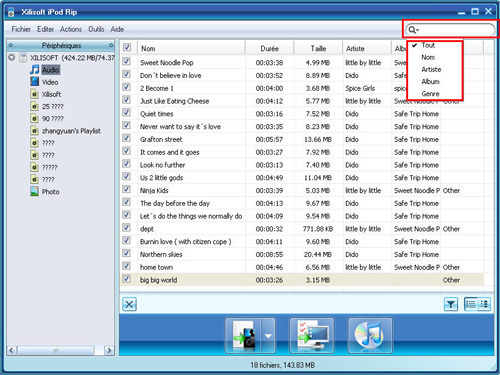Open the Aide menu

pyautogui.click(x=117, y=29)
